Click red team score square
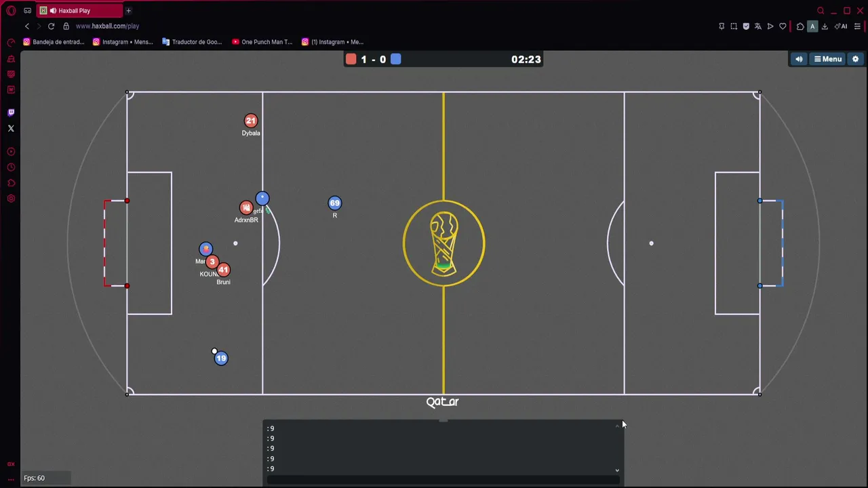Image resolution: width=868 pixels, height=488 pixels. [x=351, y=60]
